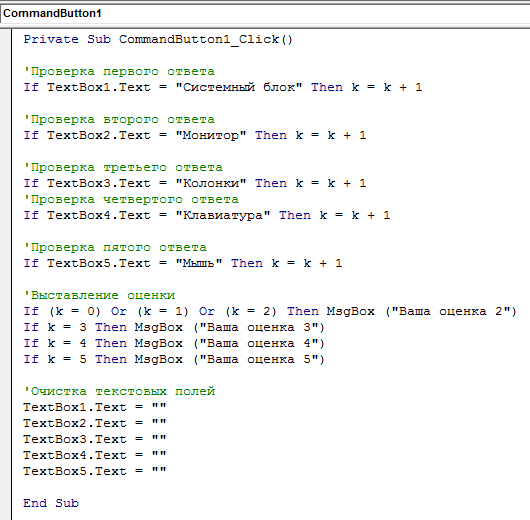Click the Private Sub CommandButton1_Click line
This screenshot has height=520, width=530.
(158, 40)
